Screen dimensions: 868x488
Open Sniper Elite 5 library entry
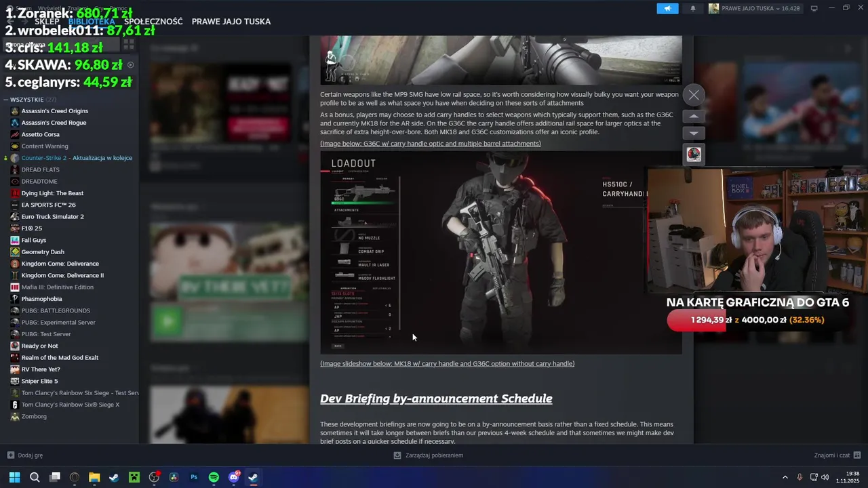pyautogui.click(x=39, y=381)
